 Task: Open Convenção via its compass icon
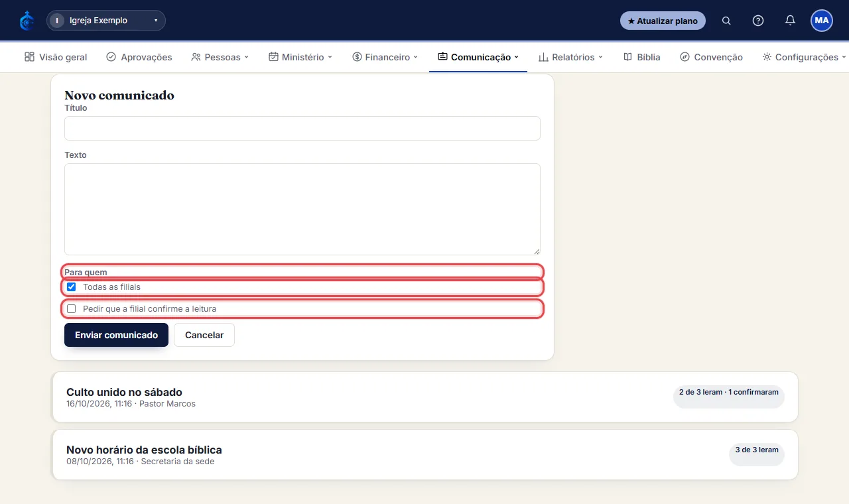pyautogui.click(x=685, y=57)
